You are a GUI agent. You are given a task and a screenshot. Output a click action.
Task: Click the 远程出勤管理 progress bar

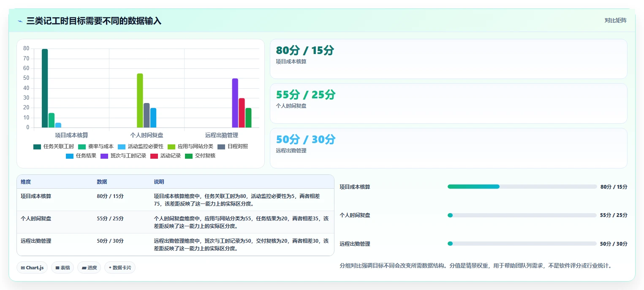522,244
